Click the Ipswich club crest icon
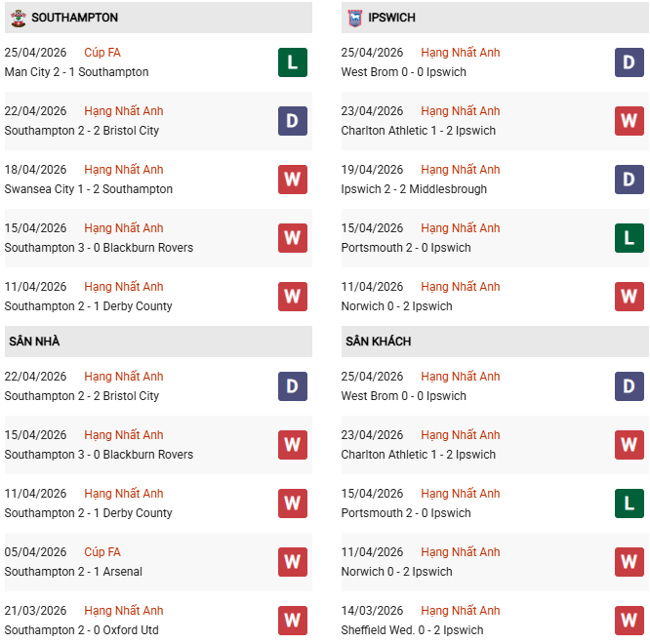This screenshot has height=644, width=650. click(x=353, y=18)
